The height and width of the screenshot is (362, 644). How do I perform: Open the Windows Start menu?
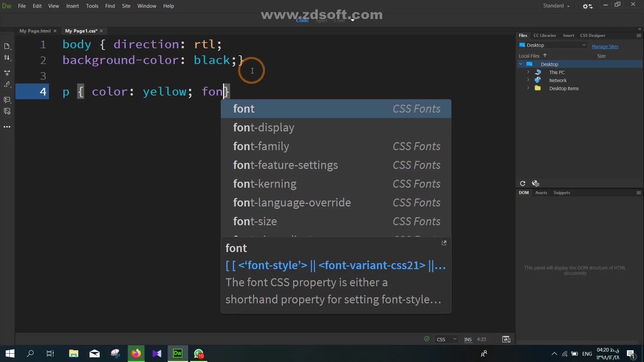click(10, 354)
